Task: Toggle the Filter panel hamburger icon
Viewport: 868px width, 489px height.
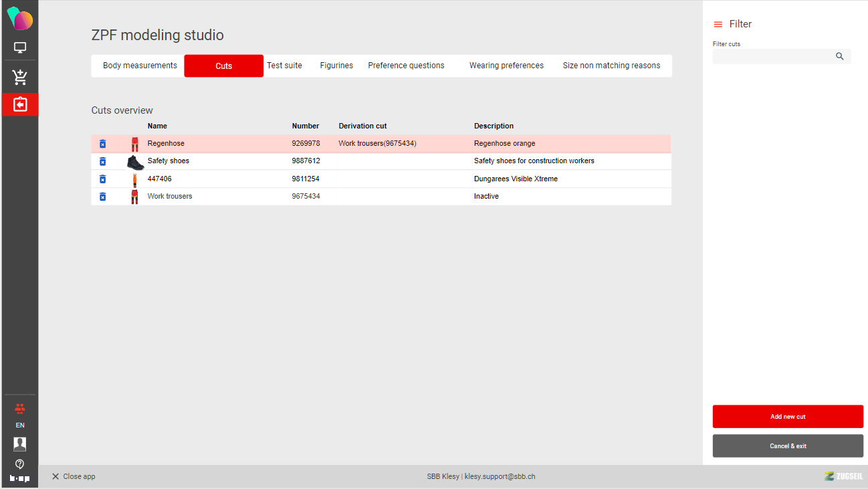Action: click(718, 25)
